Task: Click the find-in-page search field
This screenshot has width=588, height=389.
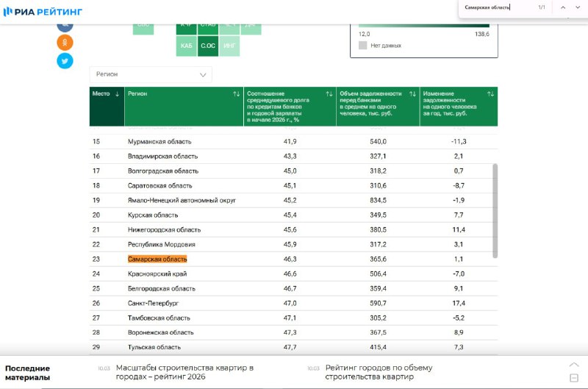Action: coord(496,7)
